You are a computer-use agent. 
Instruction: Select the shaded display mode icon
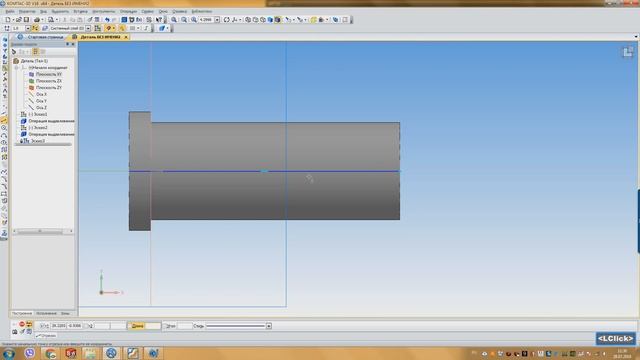270,20
